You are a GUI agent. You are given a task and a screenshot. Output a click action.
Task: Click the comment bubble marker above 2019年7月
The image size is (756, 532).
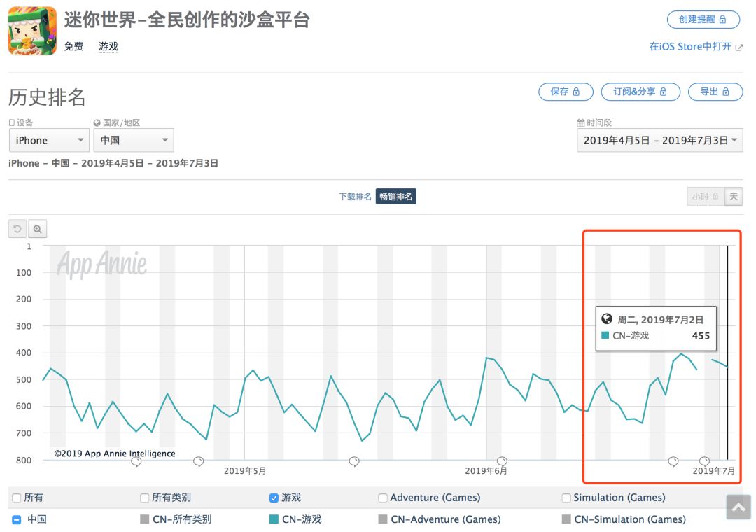[704, 461]
